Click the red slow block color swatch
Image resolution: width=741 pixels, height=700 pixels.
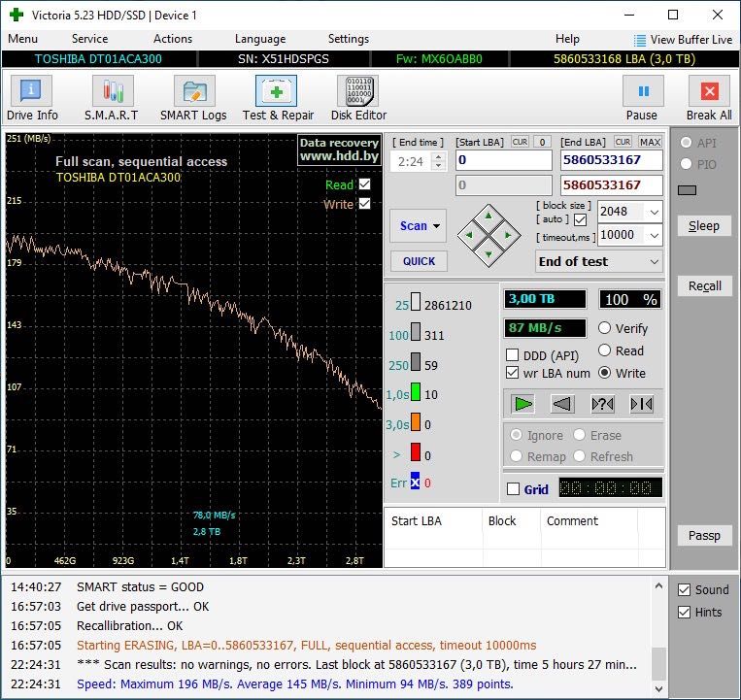click(416, 452)
